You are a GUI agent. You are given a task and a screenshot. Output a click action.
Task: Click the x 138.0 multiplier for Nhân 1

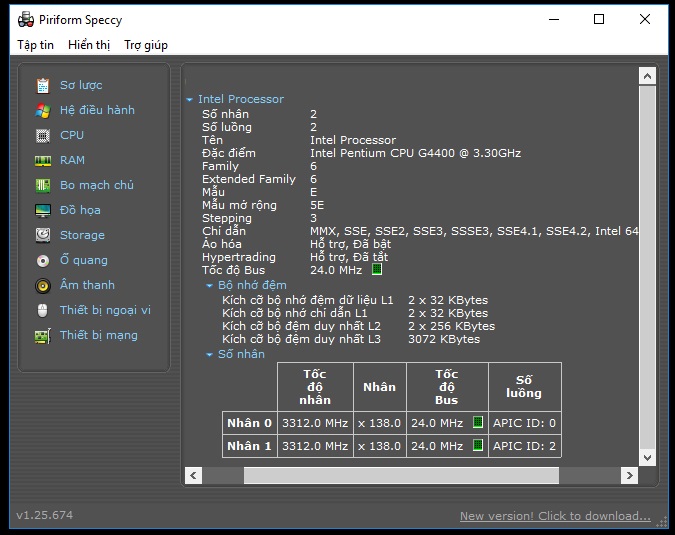[x=380, y=445]
